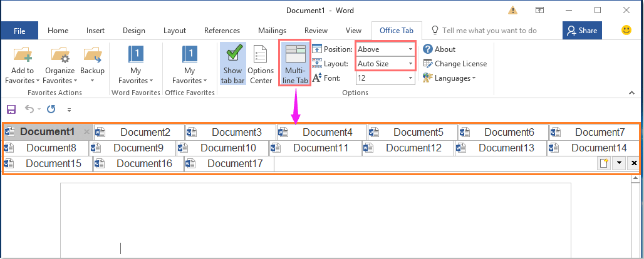Switch to the Document12 tab

[x=408, y=148]
